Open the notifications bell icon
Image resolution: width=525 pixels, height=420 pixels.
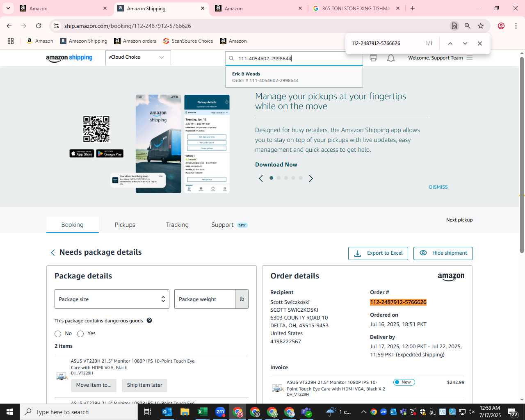(391, 58)
